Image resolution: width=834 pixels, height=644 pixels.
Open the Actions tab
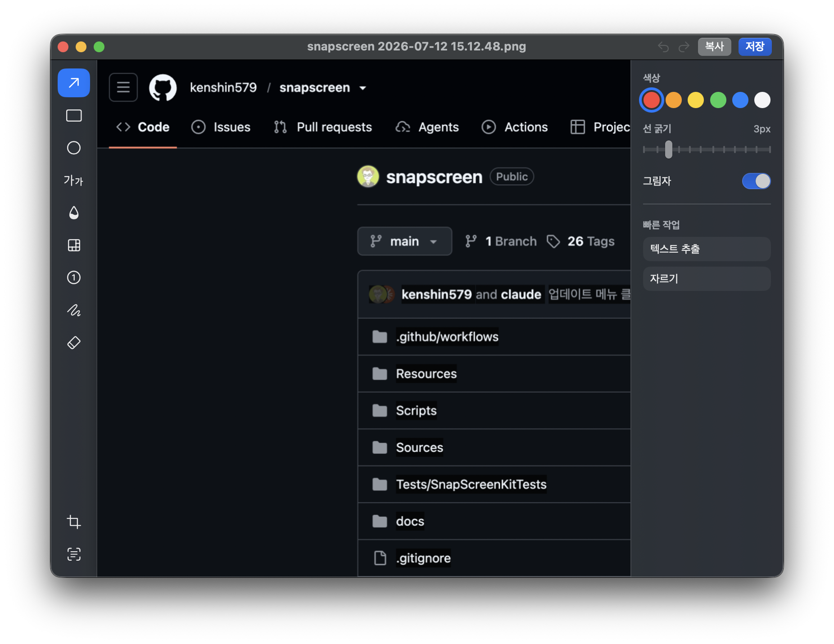pyautogui.click(x=515, y=127)
